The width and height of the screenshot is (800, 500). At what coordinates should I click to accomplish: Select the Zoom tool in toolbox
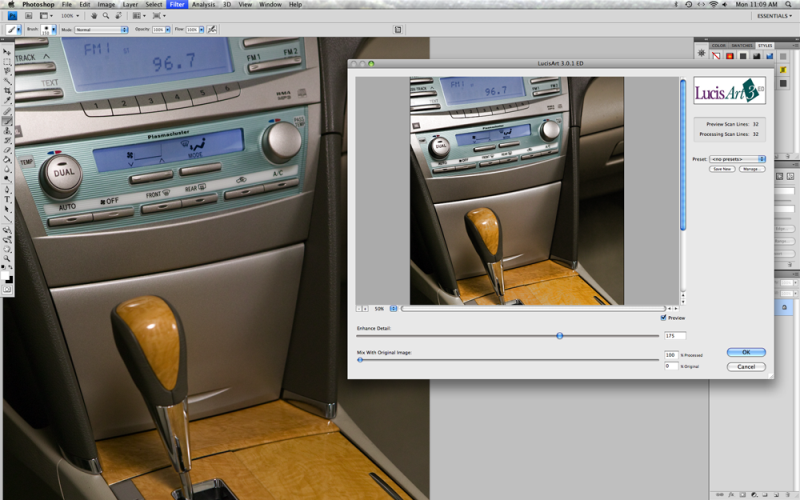click(7, 258)
